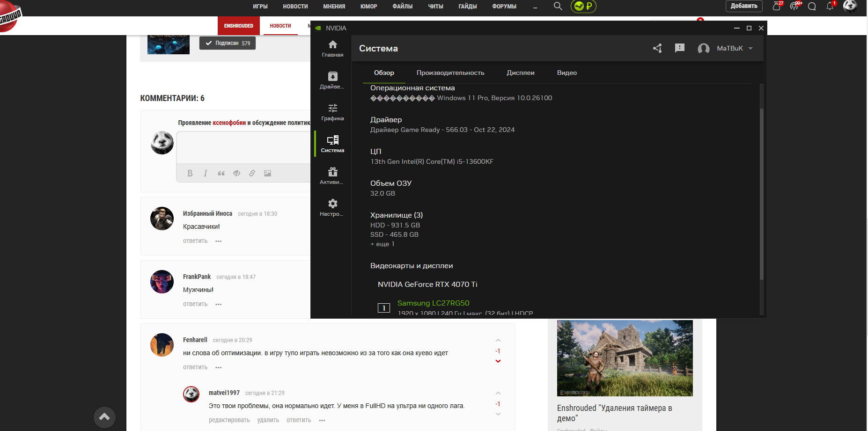This screenshot has width=868, height=431.
Task: Open the three-dots more menu in navbar
Action: 535,7
